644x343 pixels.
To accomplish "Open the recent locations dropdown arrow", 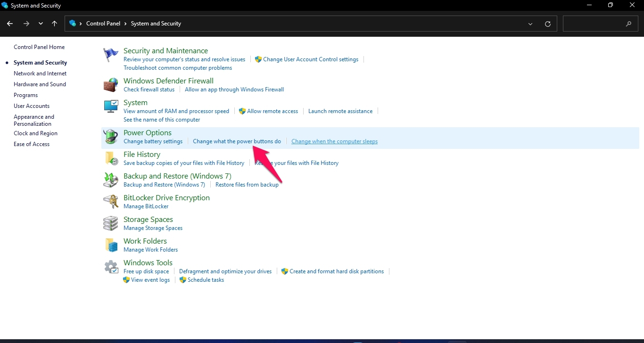I will (41, 24).
